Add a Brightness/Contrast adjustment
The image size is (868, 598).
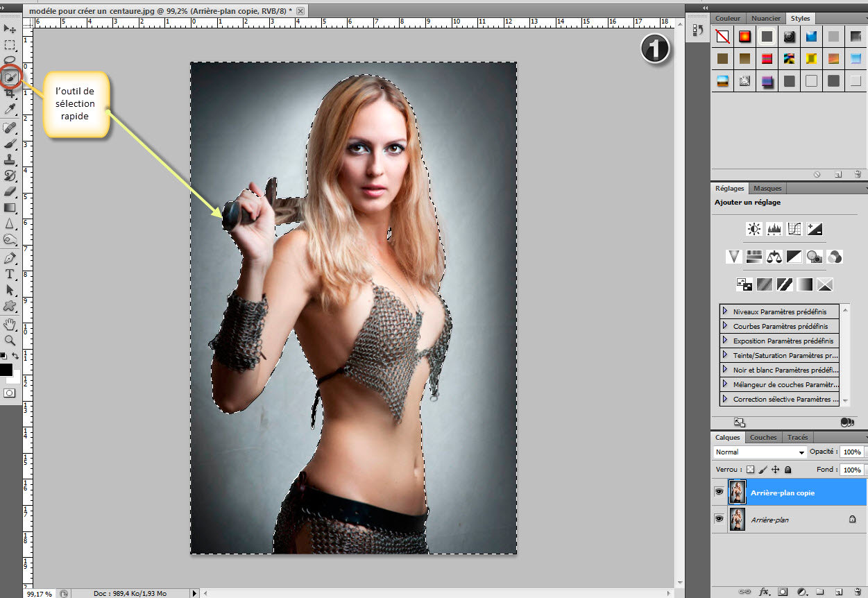(x=754, y=229)
